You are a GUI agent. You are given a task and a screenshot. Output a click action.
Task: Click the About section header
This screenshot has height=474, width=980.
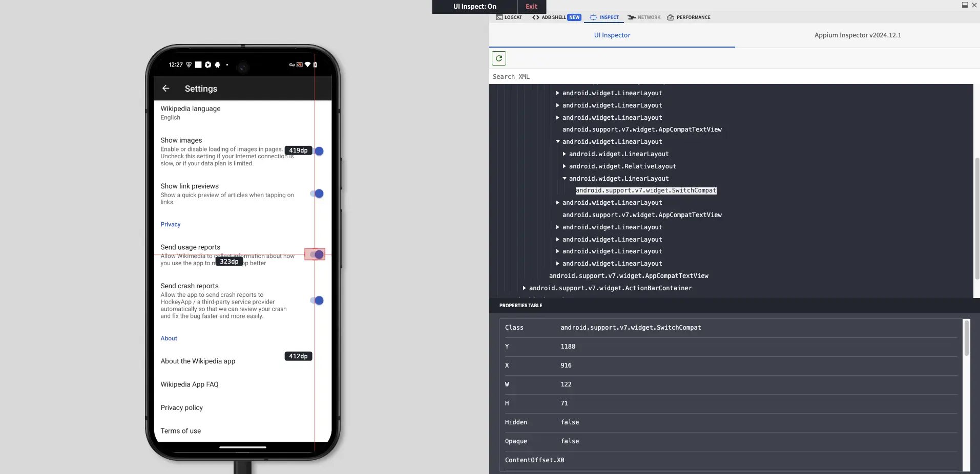click(x=169, y=338)
